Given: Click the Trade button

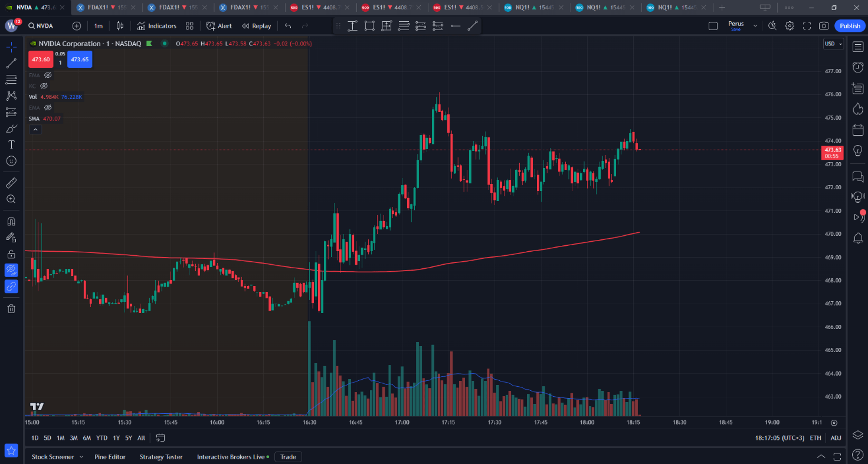Looking at the screenshot, I should [288, 457].
